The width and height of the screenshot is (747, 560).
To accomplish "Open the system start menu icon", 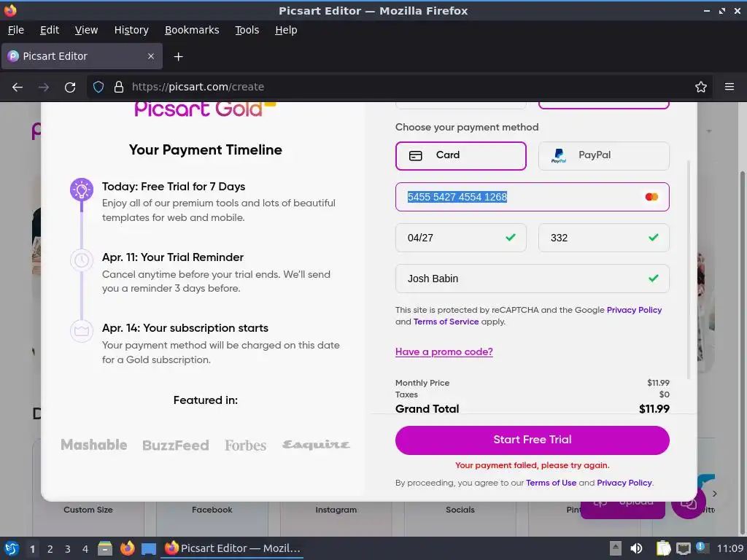I will coord(12,549).
